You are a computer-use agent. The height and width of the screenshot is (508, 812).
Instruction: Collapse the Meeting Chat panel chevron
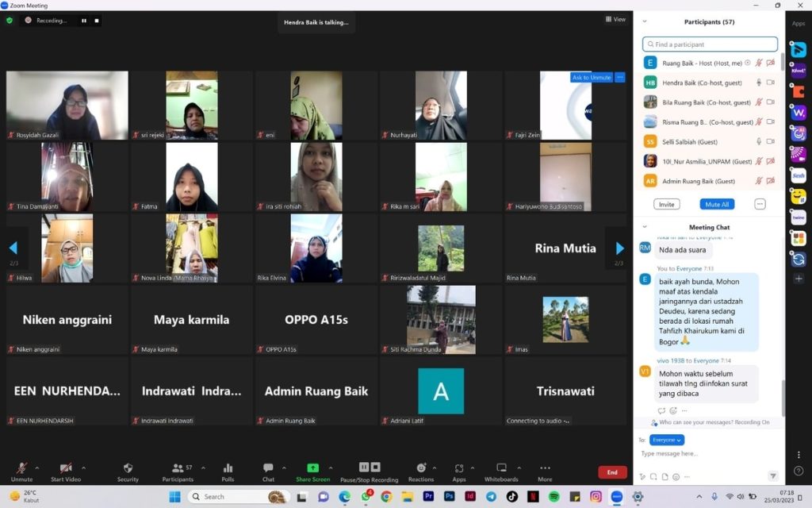tap(645, 227)
